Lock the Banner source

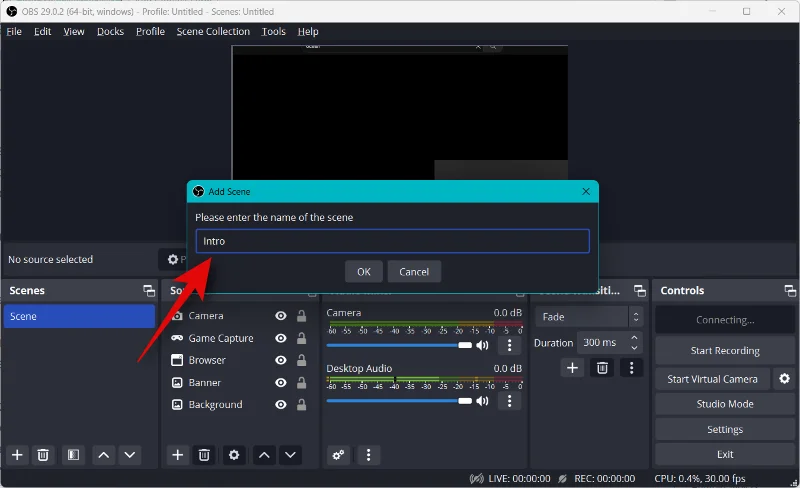[x=302, y=383]
